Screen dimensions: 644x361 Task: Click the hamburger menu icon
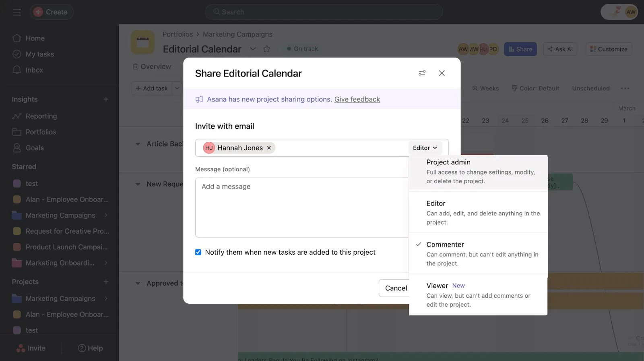point(17,12)
